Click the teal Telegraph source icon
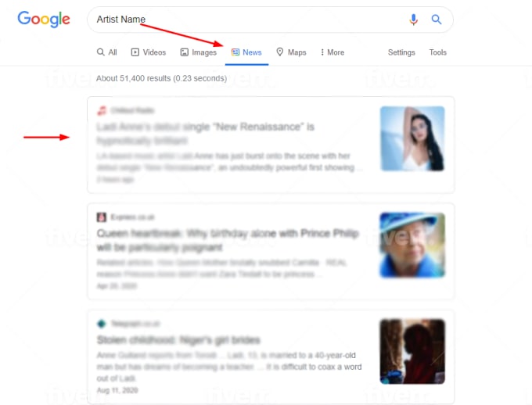Viewport: 532px width, 405px height. click(102, 324)
